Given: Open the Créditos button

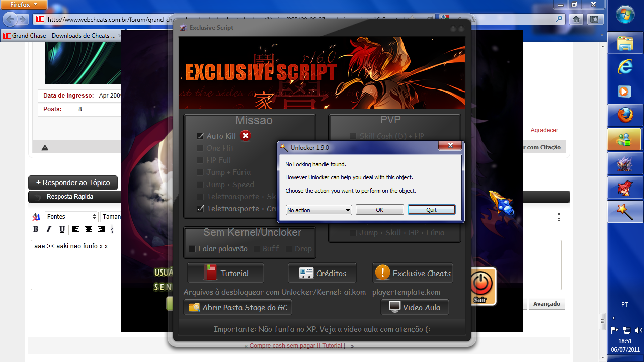Looking at the screenshot, I should [322, 273].
